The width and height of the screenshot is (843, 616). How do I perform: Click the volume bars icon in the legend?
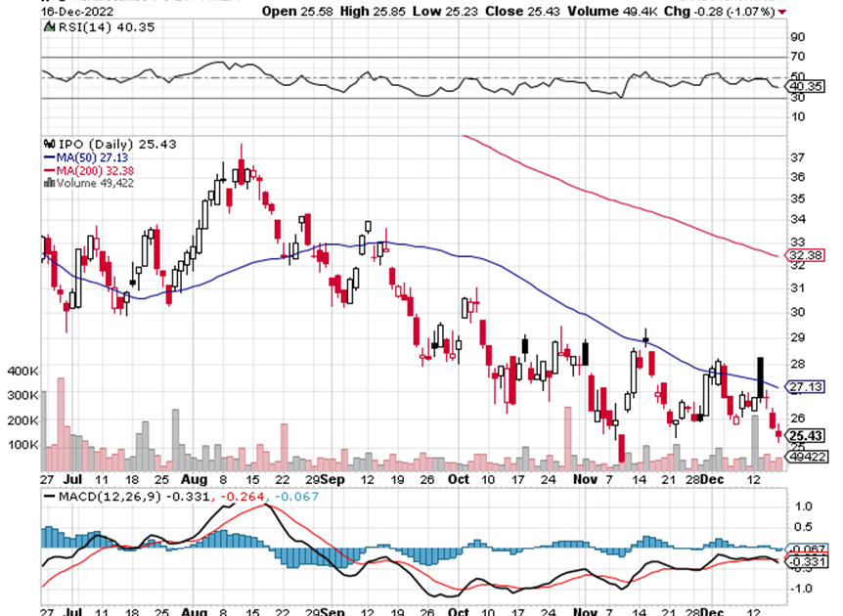coord(50,183)
